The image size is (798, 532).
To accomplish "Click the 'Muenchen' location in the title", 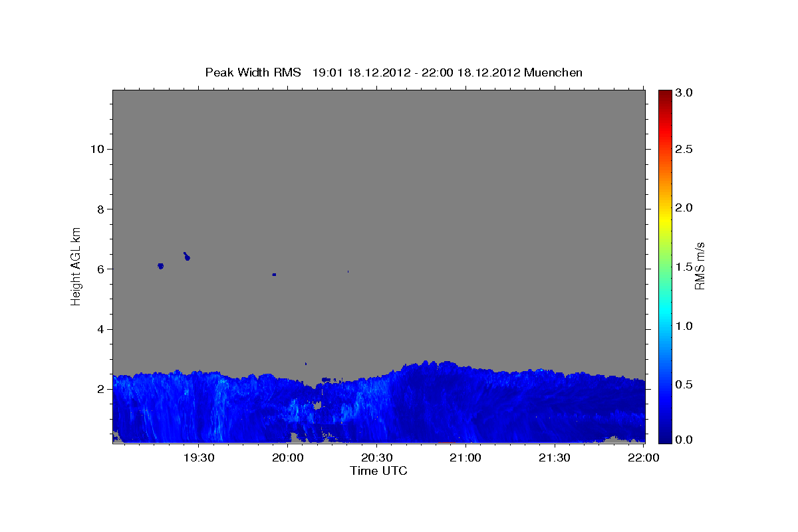I will (553, 72).
